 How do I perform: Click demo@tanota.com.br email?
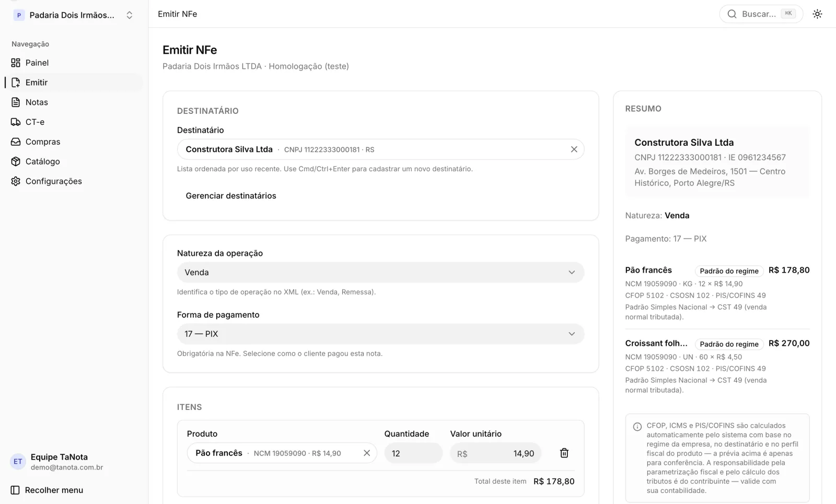click(x=67, y=467)
